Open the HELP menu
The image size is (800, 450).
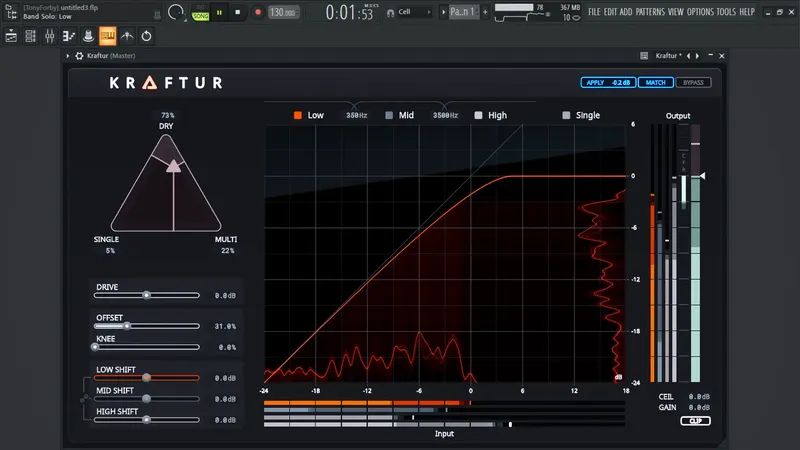[x=747, y=12]
